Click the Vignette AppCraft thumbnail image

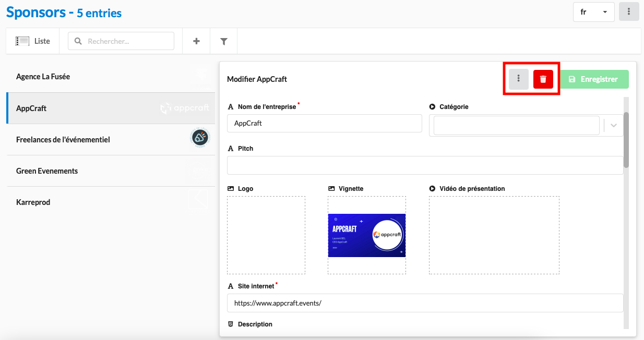click(366, 235)
